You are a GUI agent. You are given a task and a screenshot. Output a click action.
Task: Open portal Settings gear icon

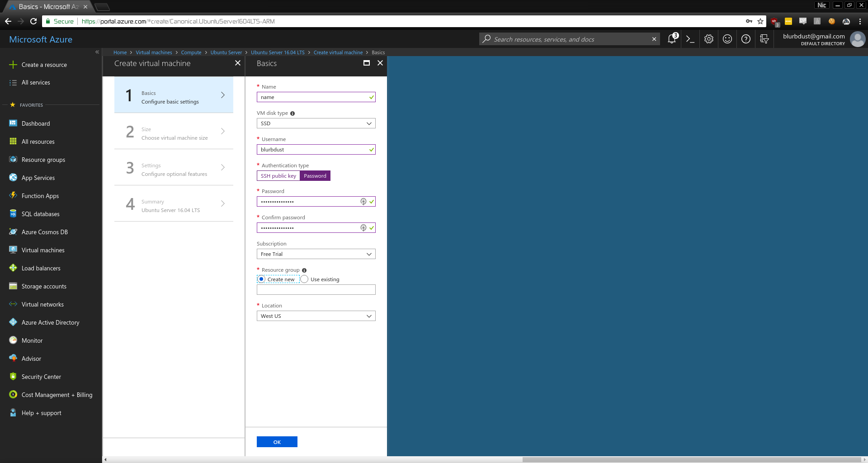[x=709, y=39]
